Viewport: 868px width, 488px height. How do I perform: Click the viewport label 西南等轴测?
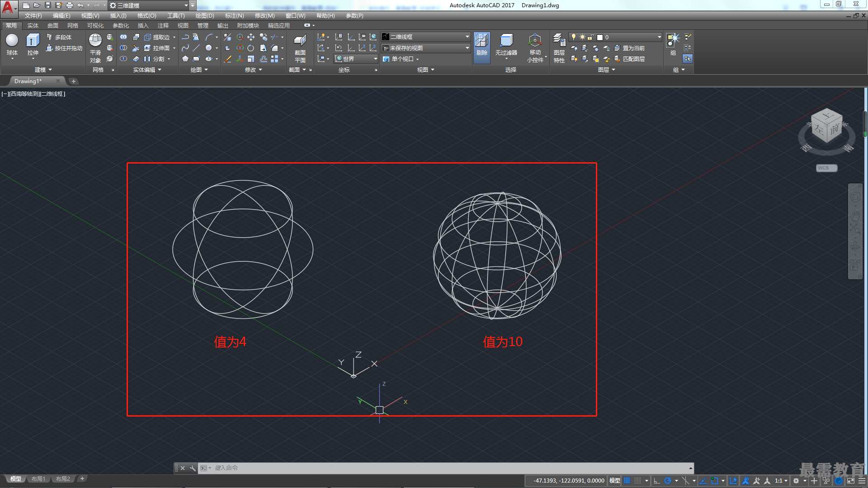pyautogui.click(x=25, y=94)
